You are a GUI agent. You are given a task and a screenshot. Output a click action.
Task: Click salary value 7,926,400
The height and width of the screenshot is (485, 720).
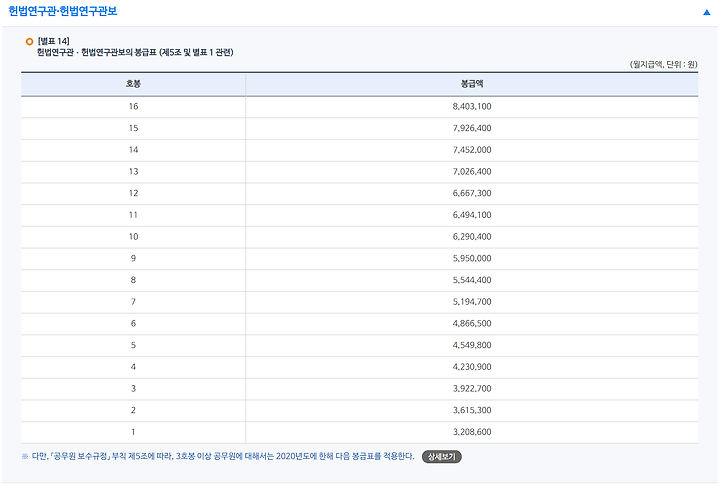click(472, 128)
